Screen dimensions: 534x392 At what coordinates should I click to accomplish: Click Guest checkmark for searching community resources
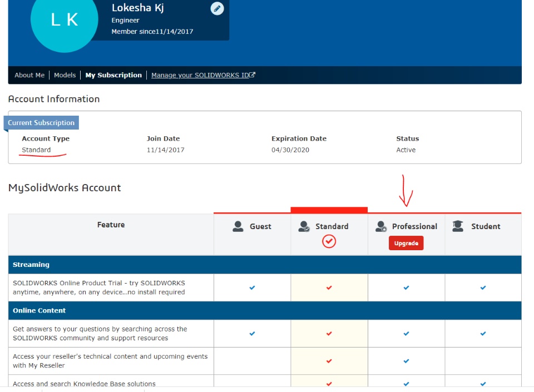pyautogui.click(x=252, y=334)
